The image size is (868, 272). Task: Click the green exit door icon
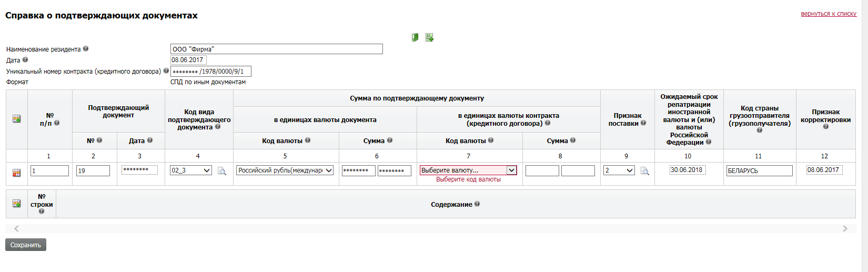(x=415, y=37)
